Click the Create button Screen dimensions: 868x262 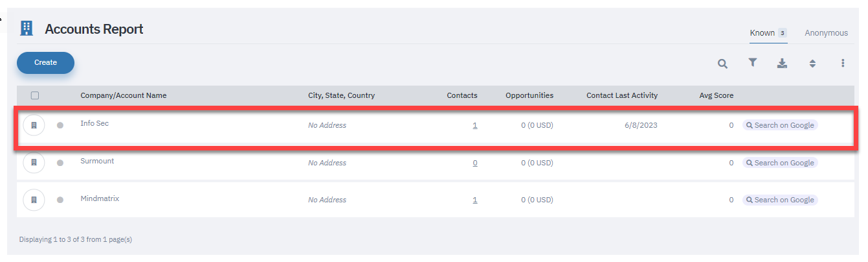coord(45,63)
